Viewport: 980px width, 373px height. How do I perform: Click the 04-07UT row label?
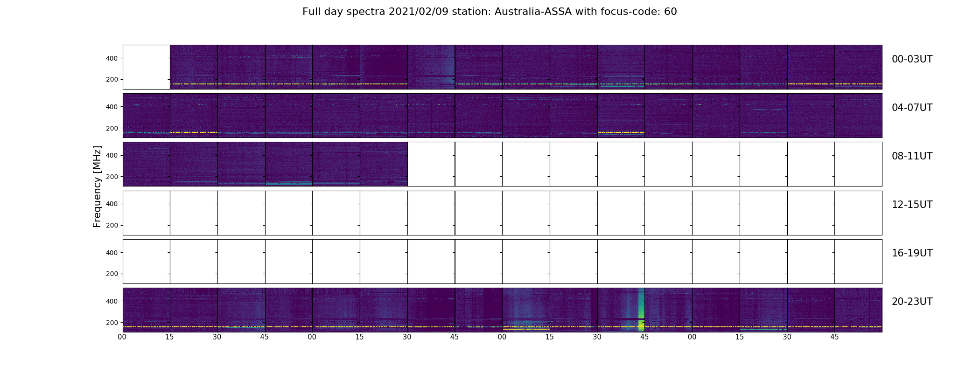912,108
